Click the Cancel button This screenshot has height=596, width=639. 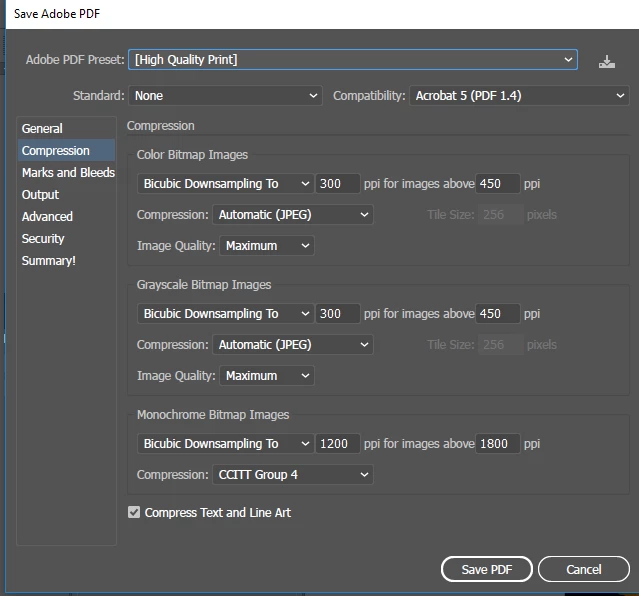[584, 569]
